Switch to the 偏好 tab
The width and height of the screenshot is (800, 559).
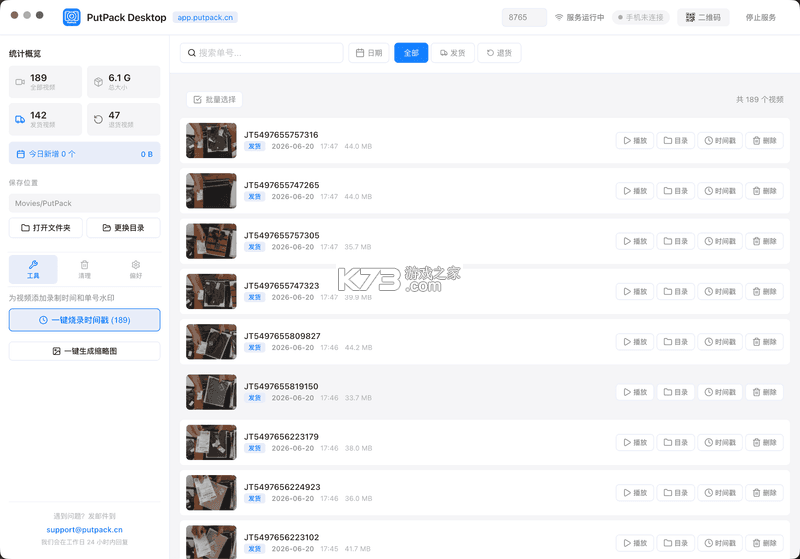coord(136,269)
